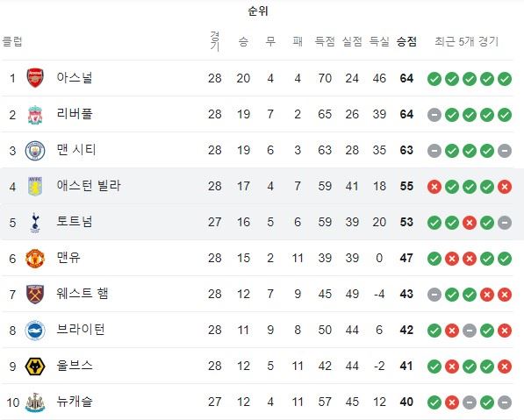Sort by the 승점 column header
The height and width of the screenshot is (420, 524).
[406, 41]
